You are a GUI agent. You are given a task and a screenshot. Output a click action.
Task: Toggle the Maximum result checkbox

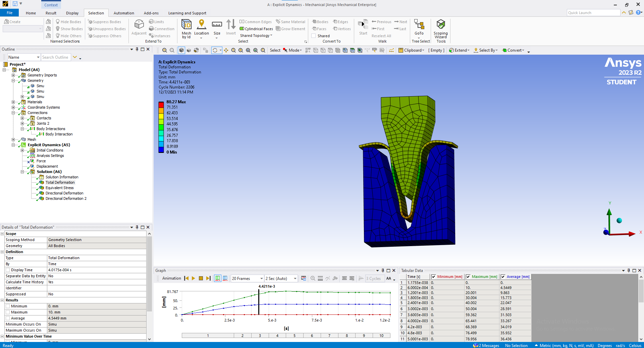tap(8, 312)
